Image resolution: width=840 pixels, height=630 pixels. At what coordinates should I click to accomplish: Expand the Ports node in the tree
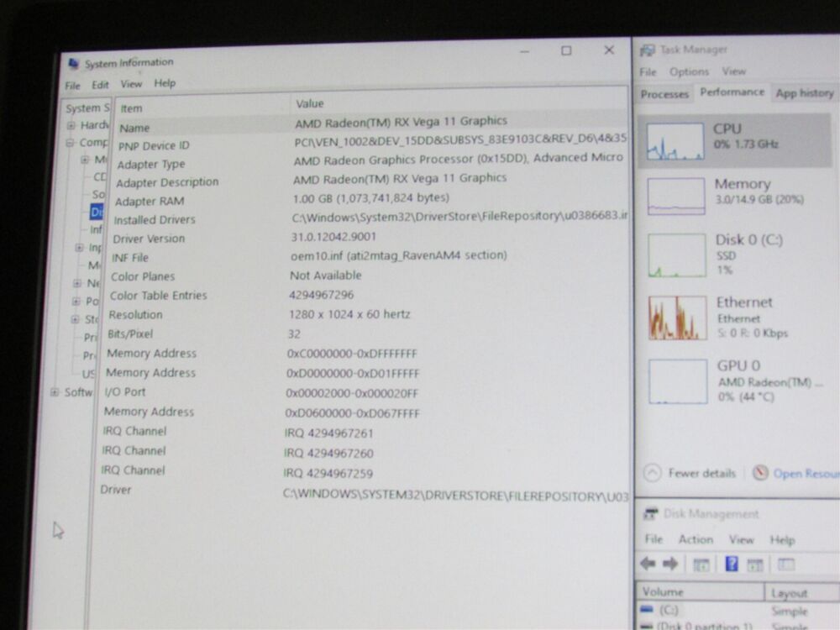(x=76, y=301)
